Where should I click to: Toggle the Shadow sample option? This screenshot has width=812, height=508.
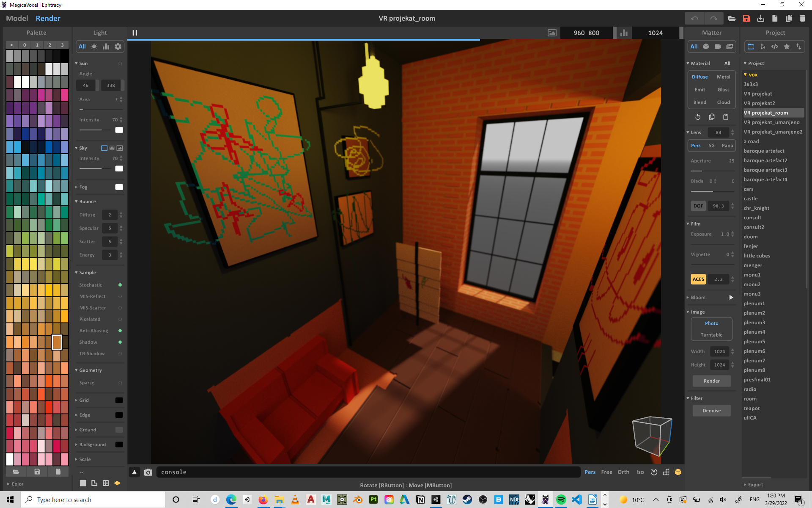(120, 342)
